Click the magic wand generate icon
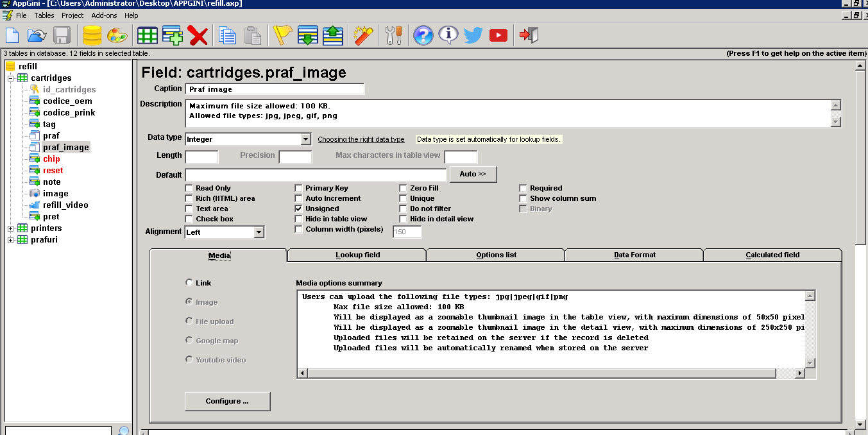868x435 pixels. pyautogui.click(x=364, y=35)
